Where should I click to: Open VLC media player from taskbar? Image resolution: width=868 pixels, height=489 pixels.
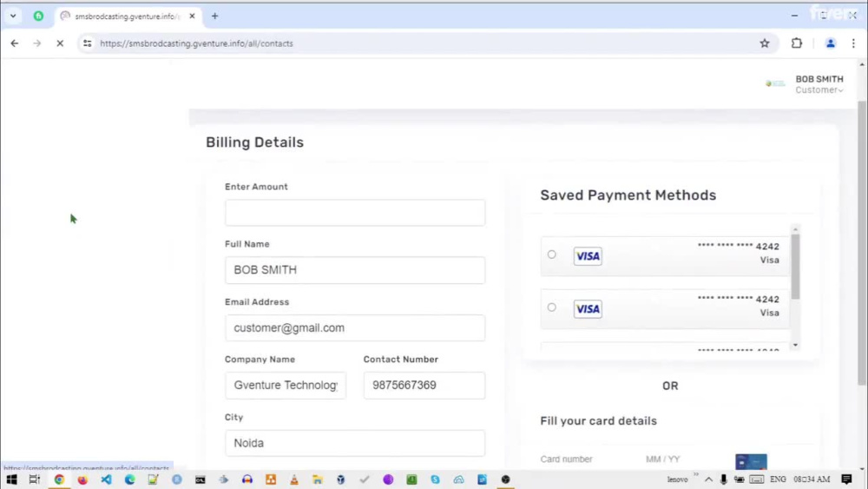[x=294, y=479]
